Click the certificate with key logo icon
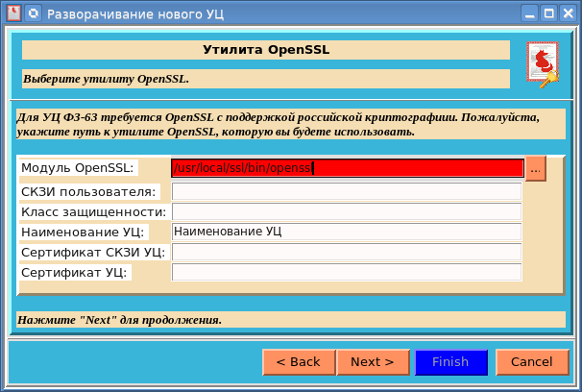The height and width of the screenshot is (392, 582). [x=543, y=64]
